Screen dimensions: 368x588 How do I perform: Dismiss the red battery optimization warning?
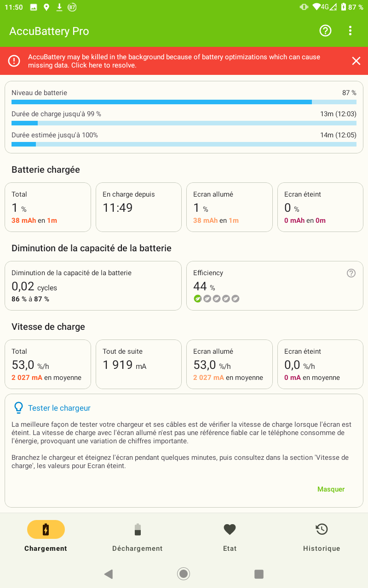pos(356,61)
